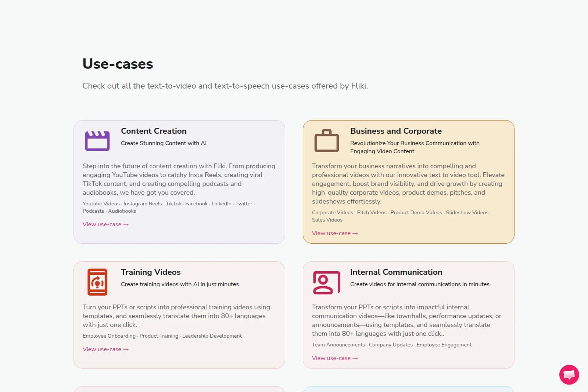Select the Team Announcements tag

338,345
